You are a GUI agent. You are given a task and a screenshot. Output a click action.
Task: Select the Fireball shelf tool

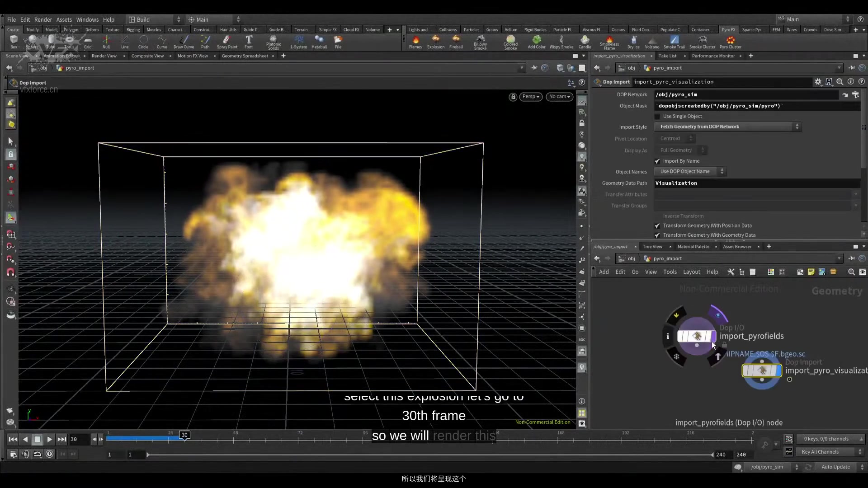tap(456, 42)
